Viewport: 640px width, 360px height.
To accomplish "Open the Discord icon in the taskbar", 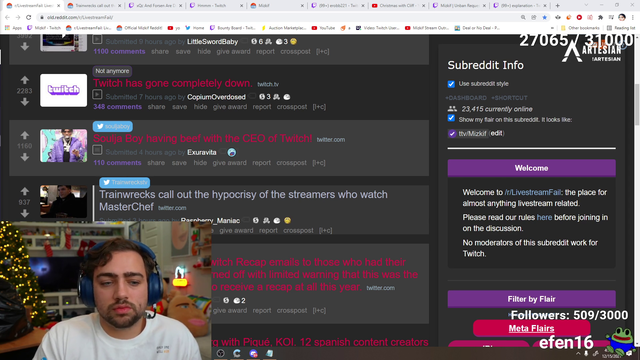I will click(253, 353).
